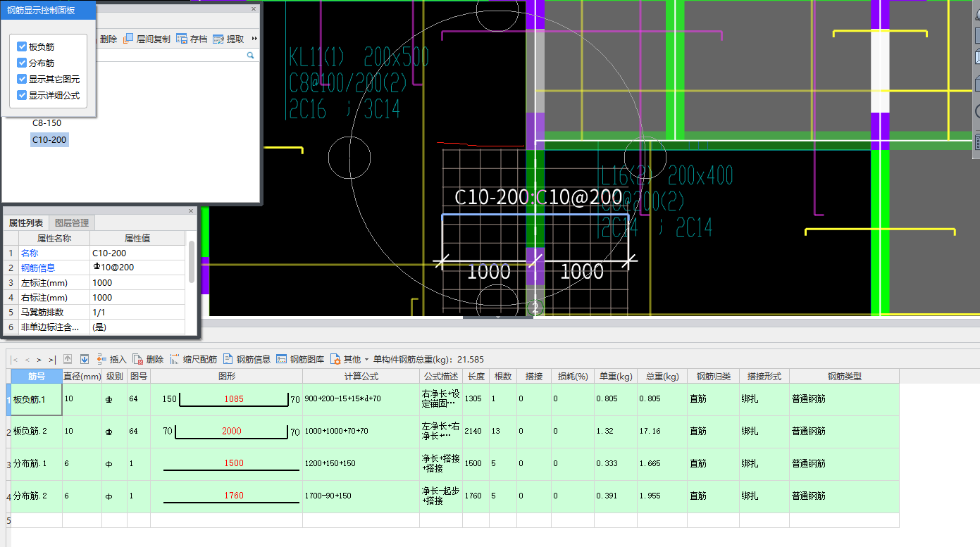Click C10-200:C10@200 label on drawing

tap(538, 197)
